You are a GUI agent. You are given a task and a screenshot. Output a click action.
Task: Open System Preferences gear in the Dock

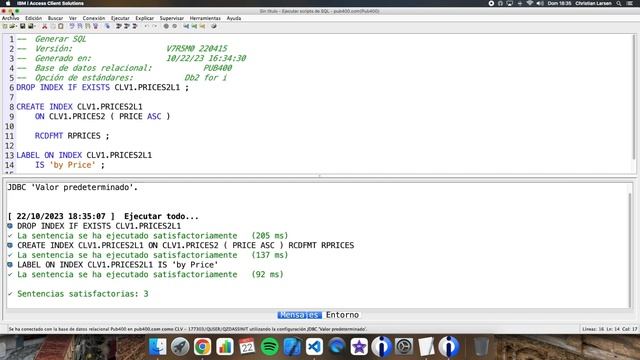pyautogui.click(x=404, y=347)
